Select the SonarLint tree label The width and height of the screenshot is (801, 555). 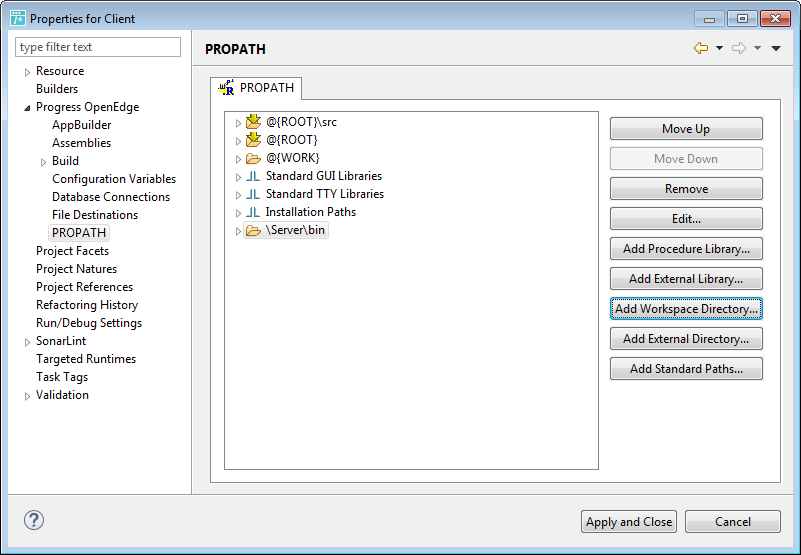point(61,341)
